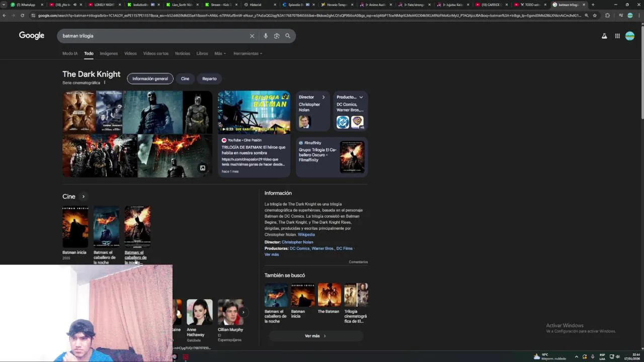Switch to the Videos tab
Screen dimensions: 644x362
(x=130, y=53)
